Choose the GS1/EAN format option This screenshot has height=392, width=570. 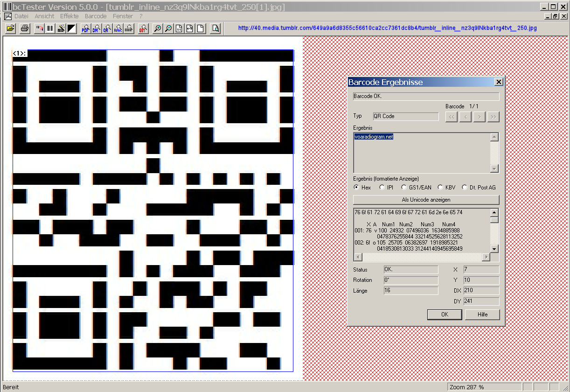[x=404, y=187]
